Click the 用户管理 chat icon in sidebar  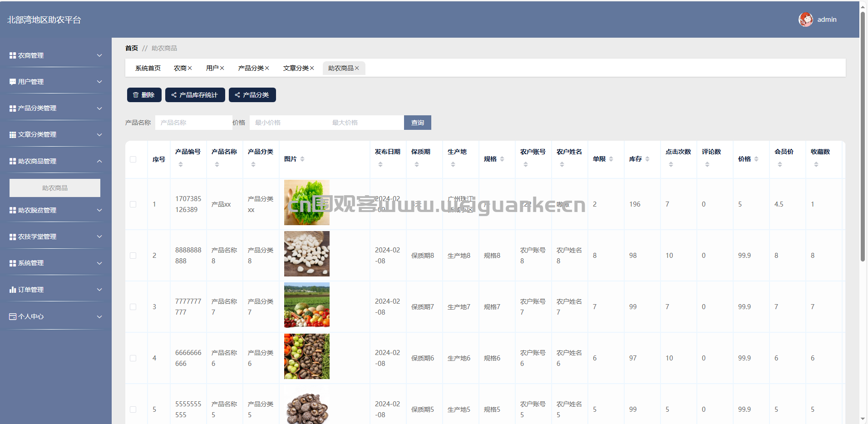(13, 82)
